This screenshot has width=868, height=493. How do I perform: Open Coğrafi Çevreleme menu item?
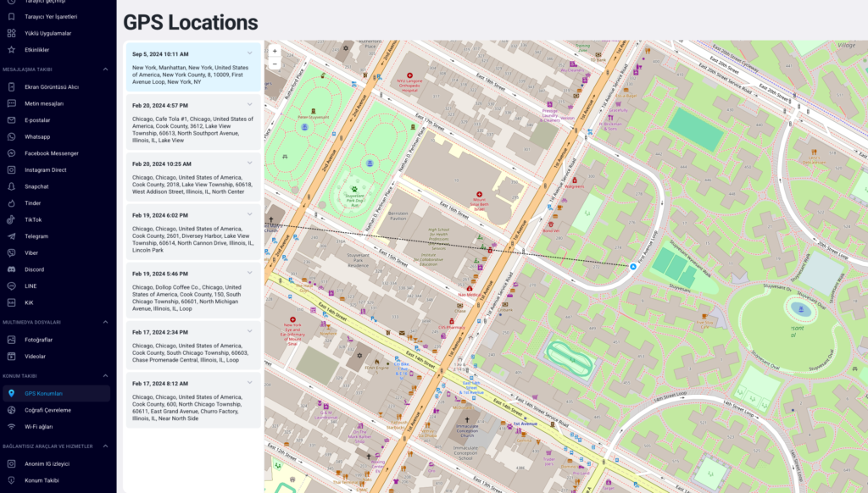[47, 410]
